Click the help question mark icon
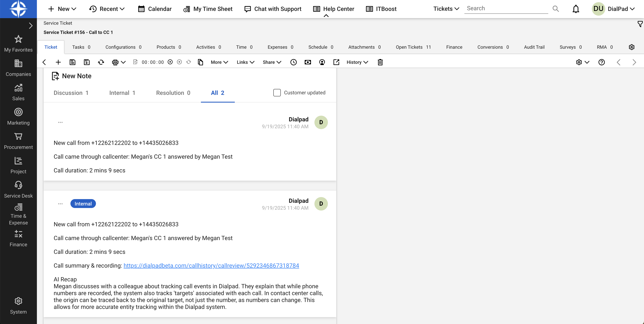 click(x=602, y=62)
